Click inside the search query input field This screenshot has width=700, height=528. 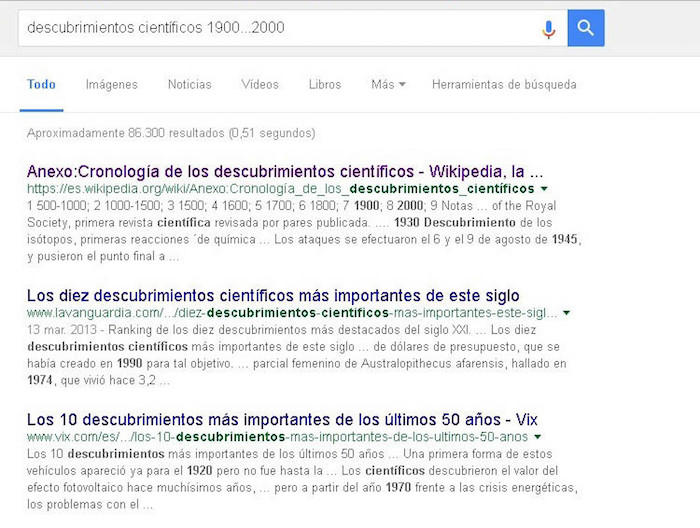click(x=270, y=28)
